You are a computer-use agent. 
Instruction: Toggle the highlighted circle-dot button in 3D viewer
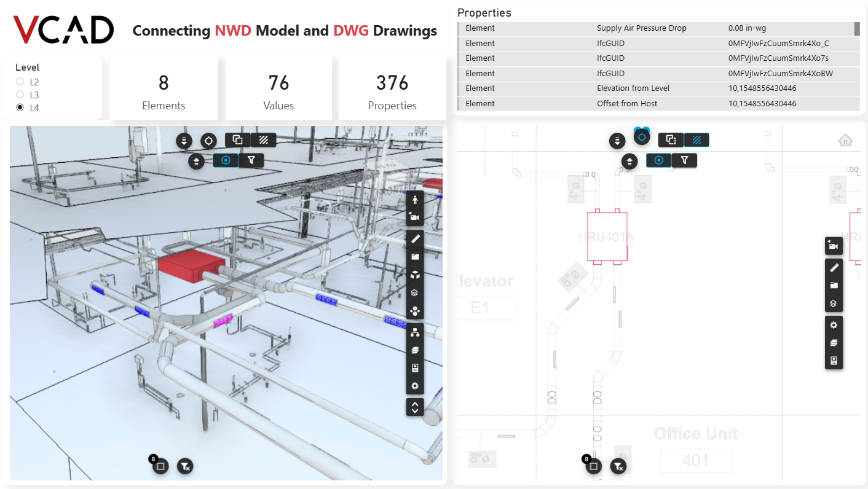pos(226,160)
